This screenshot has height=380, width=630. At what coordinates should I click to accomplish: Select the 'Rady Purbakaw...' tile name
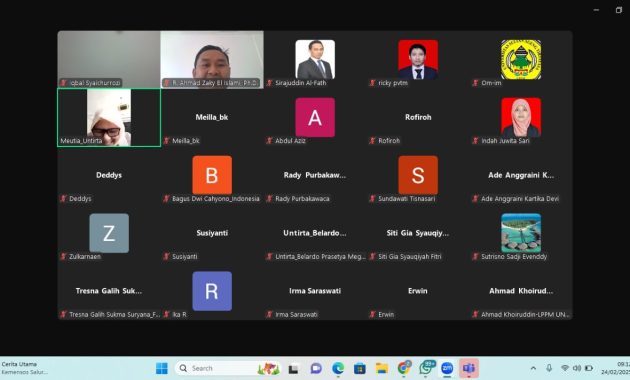tap(315, 175)
